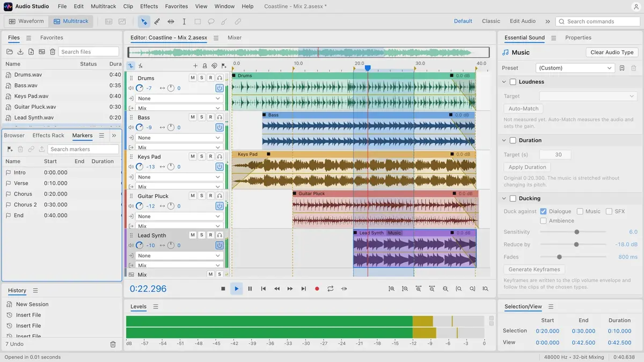Viewport: 644px width, 362px height.
Task: Select the Slip tool in the toolbar
Action: 171,21
